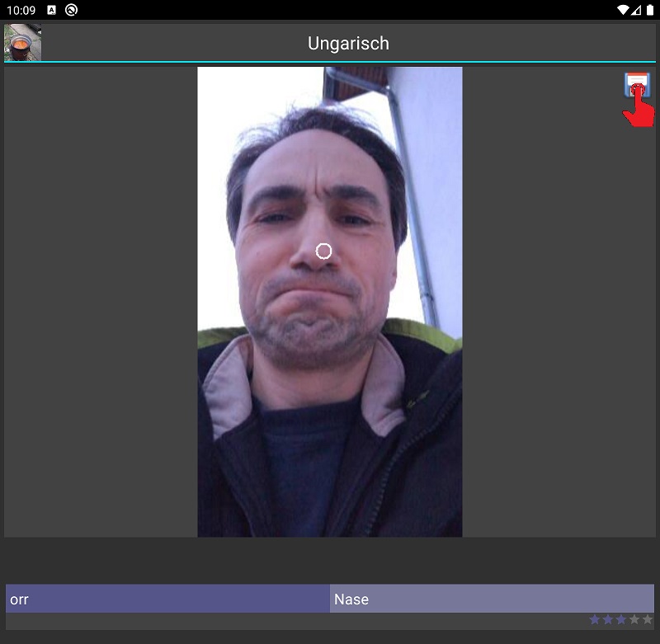Image resolution: width=660 pixels, height=644 pixels.
Task: Tap the soup pot thumbnail in header
Action: click(23, 43)
